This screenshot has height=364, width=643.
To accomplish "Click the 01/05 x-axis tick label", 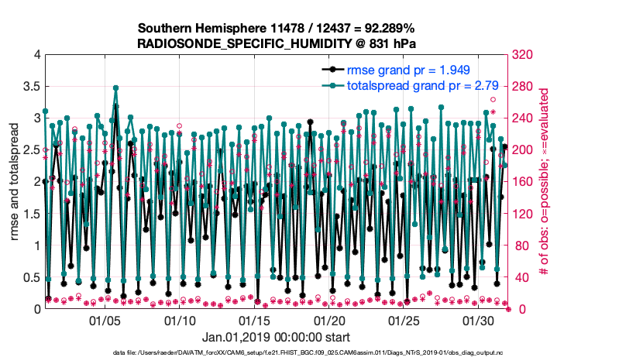I will point(105,320).
